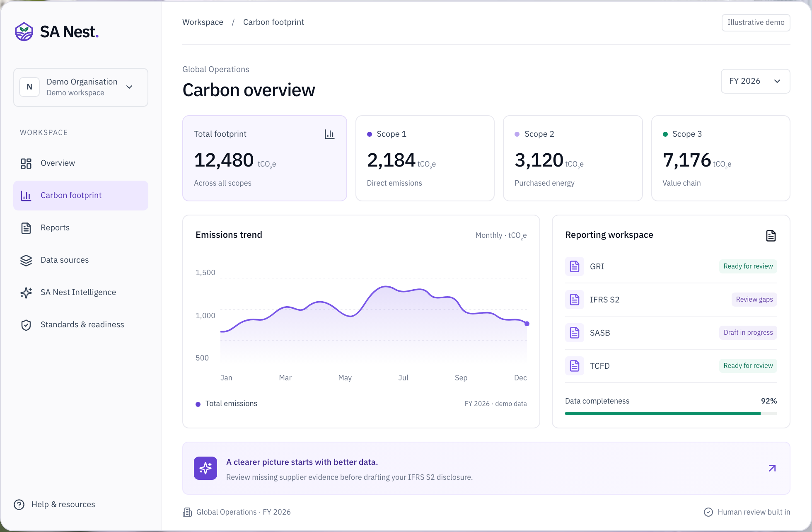Click the document icon in Reporting workspace header

(x=771, y=235)
